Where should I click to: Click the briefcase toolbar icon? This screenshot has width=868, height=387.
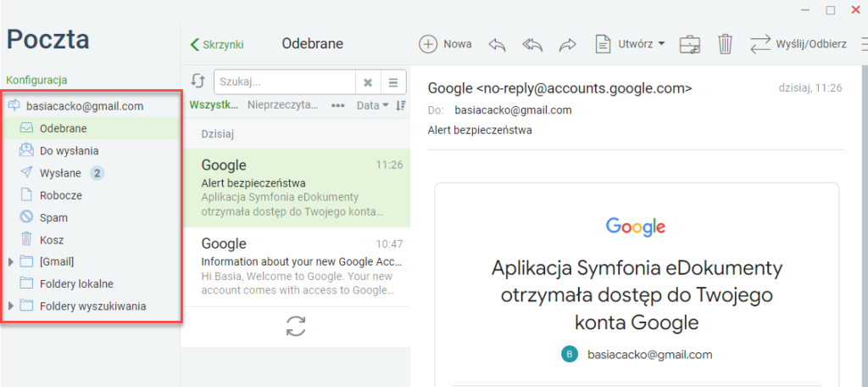pyautogui.click(x=690, y=44)
